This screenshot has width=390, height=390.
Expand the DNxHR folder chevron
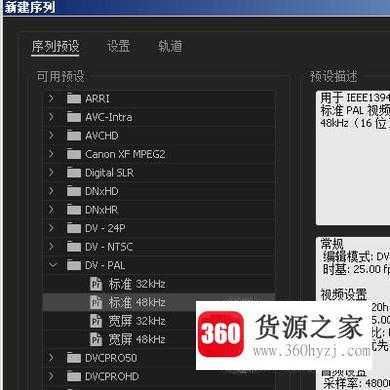coord(51,210)
